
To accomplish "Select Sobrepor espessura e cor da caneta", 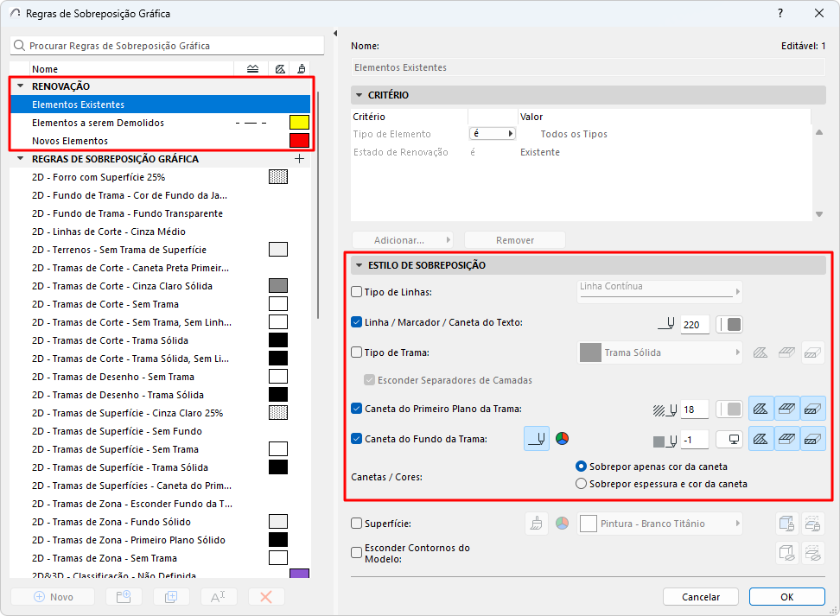I will pyautogui.click(x=582, y=484).
